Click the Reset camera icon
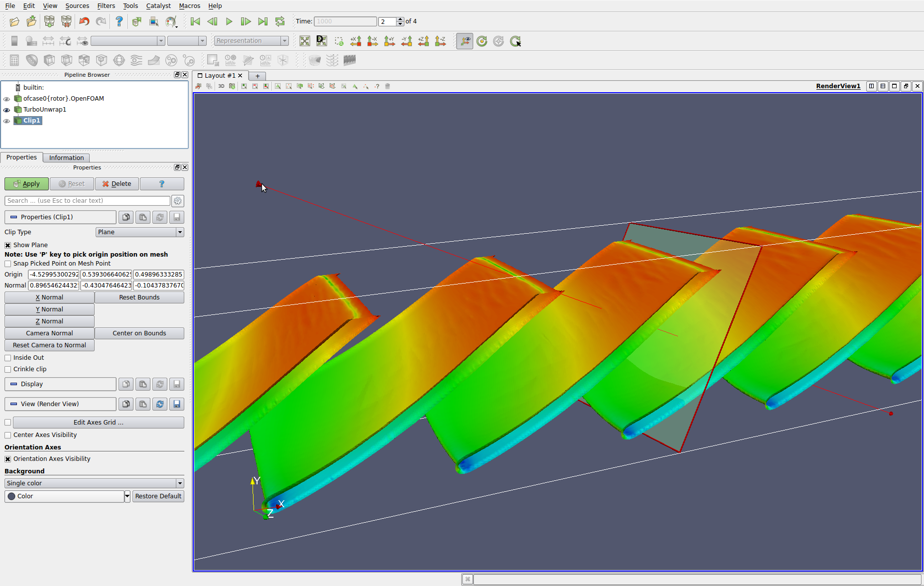924x586 pixels. [305, 41]
